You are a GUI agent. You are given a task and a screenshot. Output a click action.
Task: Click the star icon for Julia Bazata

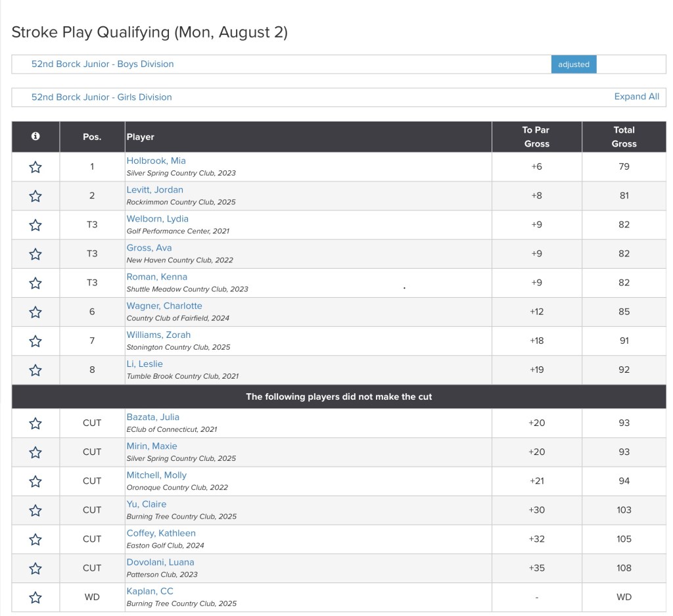pos(35,423)
